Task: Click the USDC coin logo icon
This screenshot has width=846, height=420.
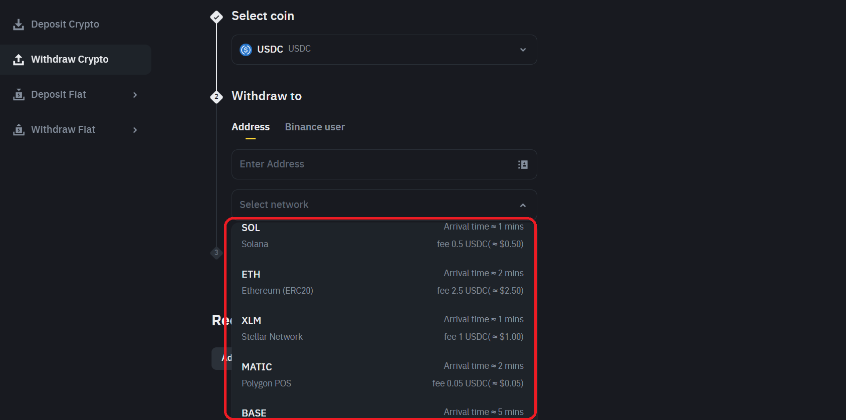Action: 246,49
